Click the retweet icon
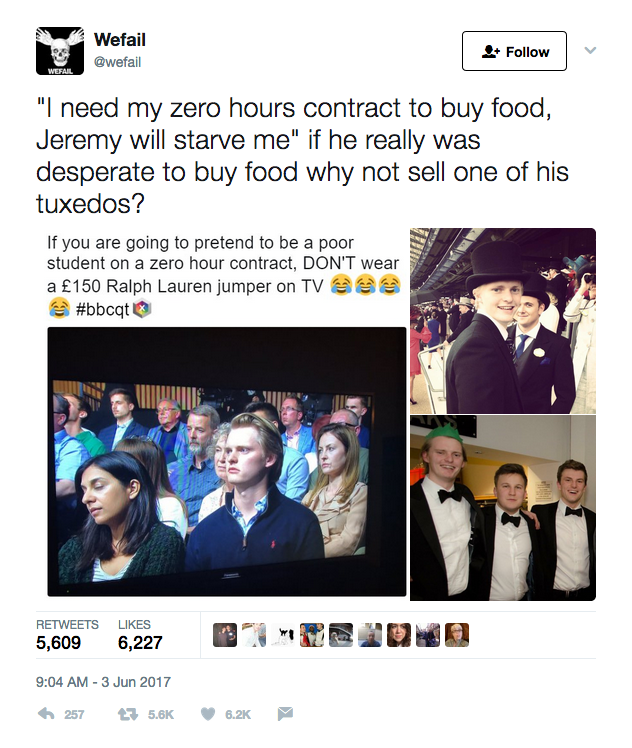 [x=127, y=714]
